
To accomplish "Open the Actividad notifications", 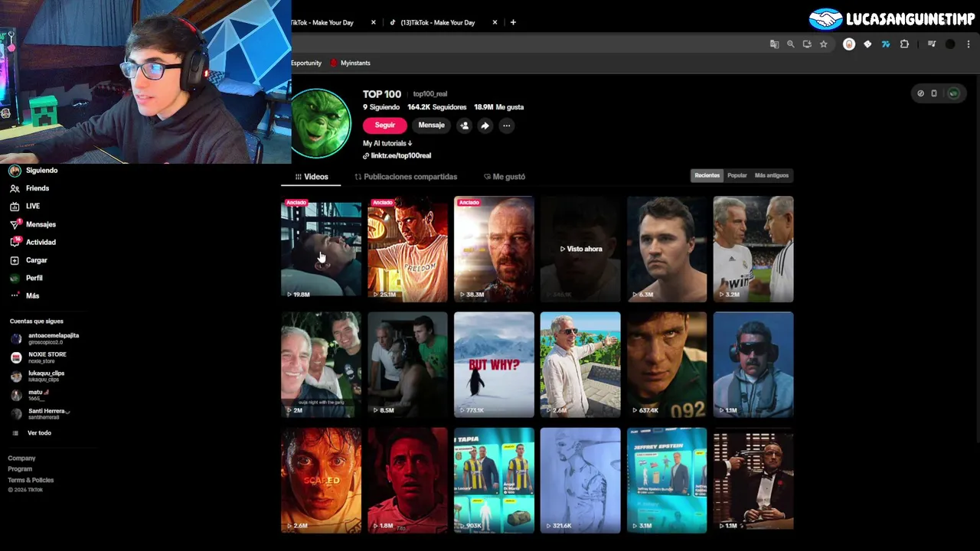I will (x=33, y=242).
